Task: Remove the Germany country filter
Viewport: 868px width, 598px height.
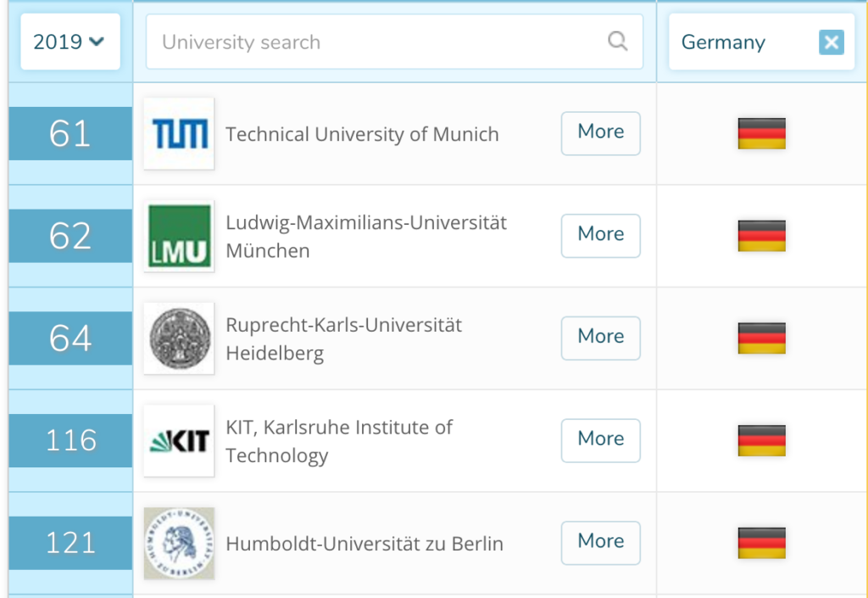Action: coord(832,42)
